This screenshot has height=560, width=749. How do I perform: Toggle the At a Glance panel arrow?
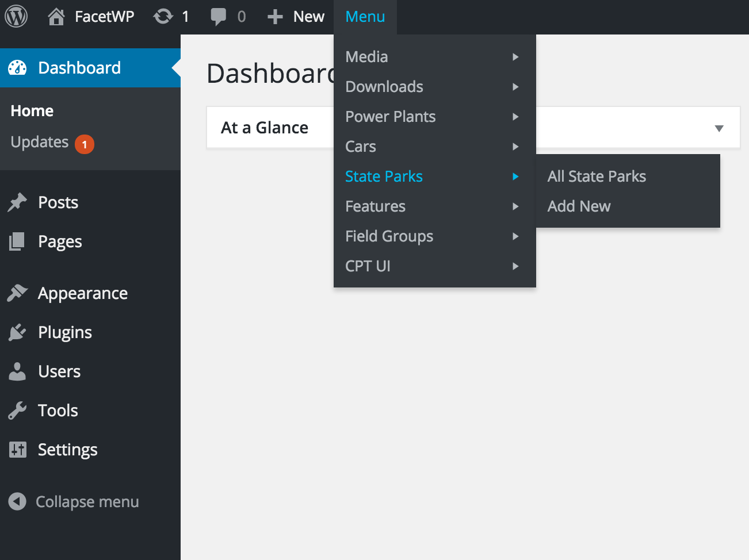(719, 128)
